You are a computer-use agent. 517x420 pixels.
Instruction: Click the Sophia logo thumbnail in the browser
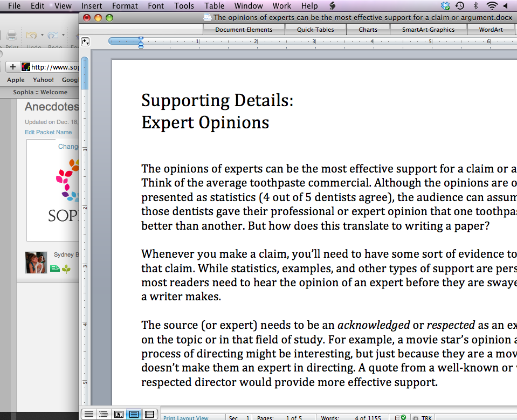(53, 190)
